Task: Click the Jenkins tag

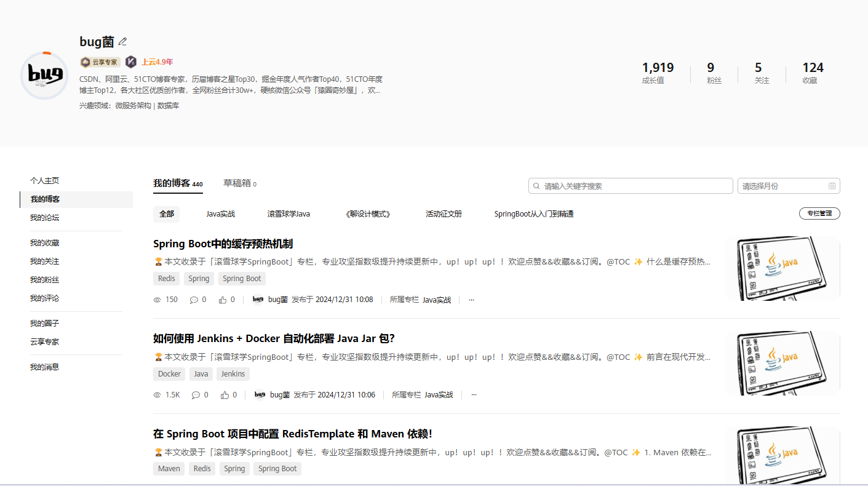Action: (x=233, y=374)
